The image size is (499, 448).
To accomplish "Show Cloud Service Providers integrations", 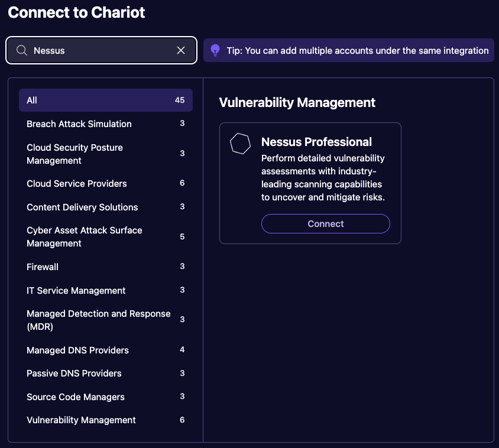I will tap(106, 184).
